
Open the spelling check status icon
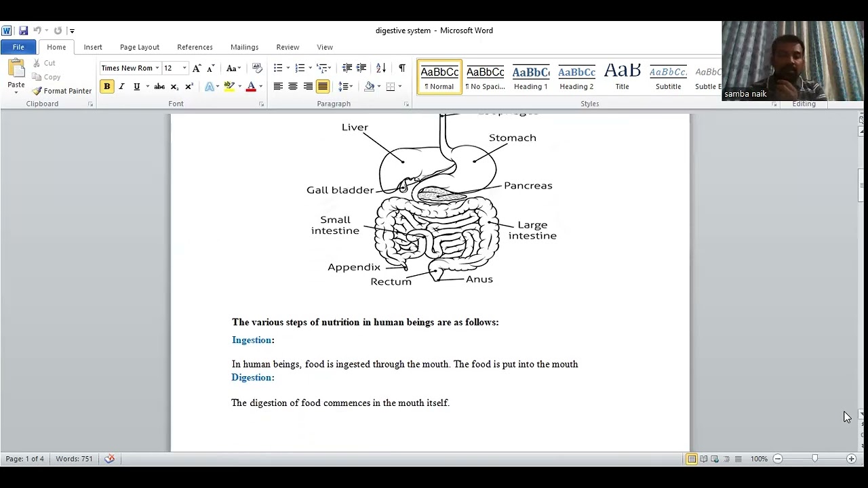click(x=109, y=459)
